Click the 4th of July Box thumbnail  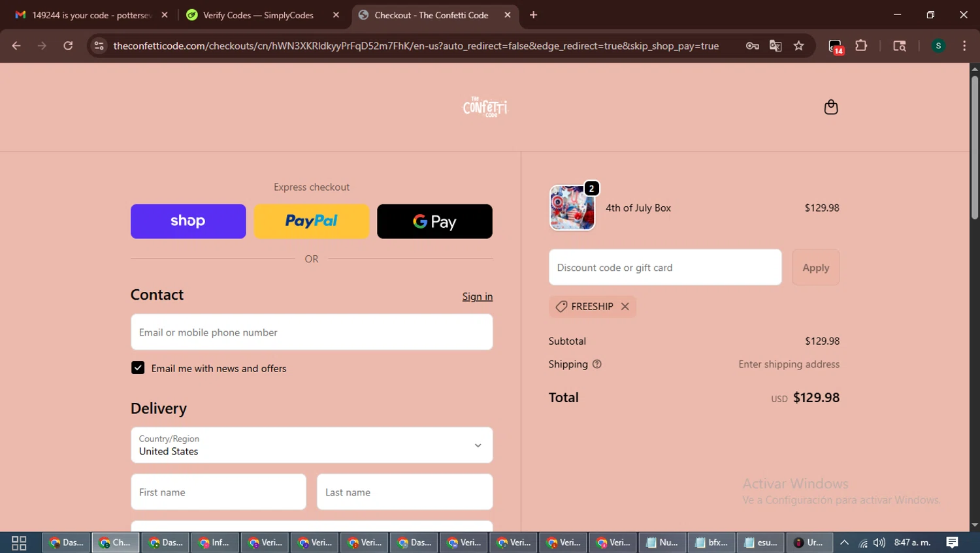pos(572,208)
